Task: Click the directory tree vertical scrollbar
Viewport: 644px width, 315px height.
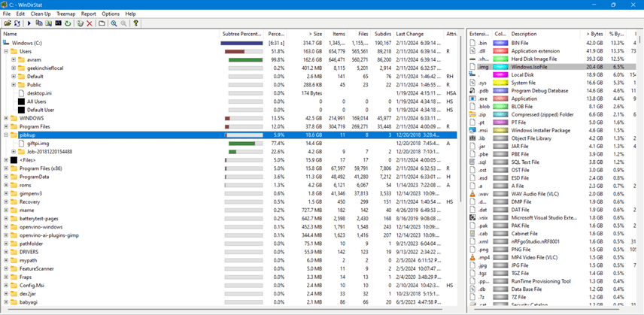Action: (461, 119)
